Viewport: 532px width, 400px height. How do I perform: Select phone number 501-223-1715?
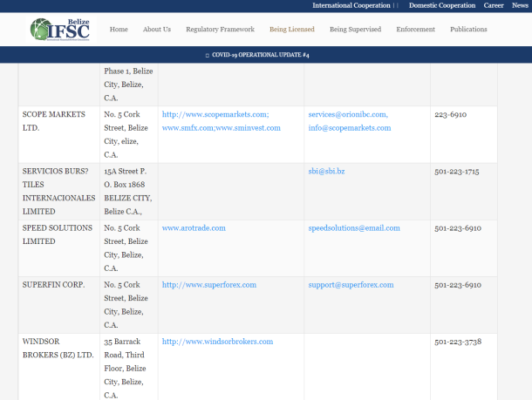coord(457,171)
